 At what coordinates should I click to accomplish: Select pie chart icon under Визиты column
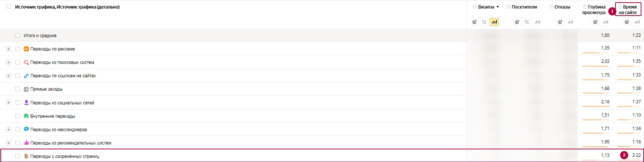[x=474, y=22]
